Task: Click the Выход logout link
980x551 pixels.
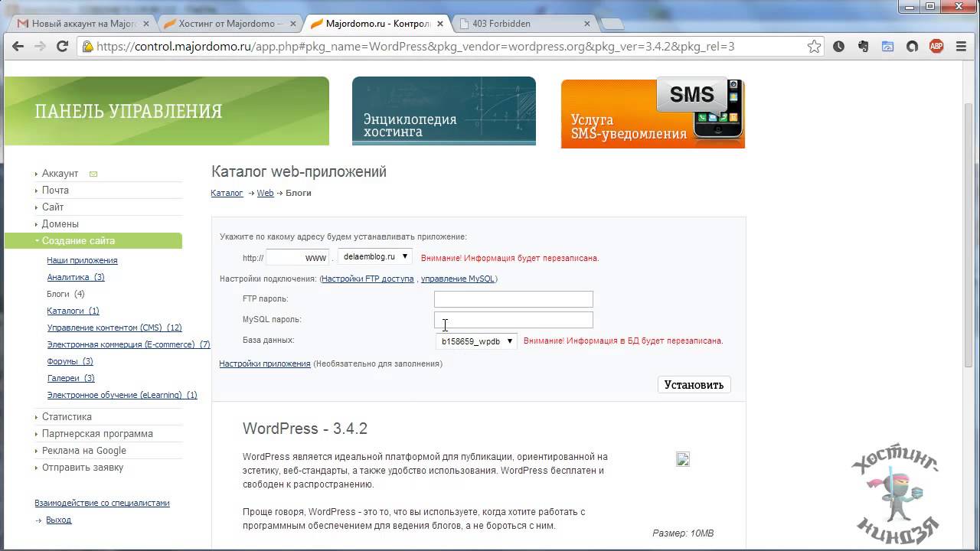Action: pyautogui.click(x=58, y=520)
